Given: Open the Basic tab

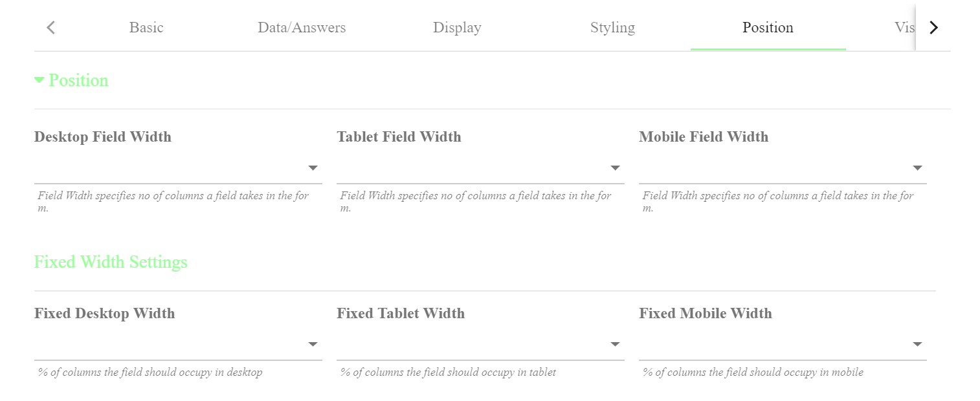Looking at the screenshot, I should point(146,28).
